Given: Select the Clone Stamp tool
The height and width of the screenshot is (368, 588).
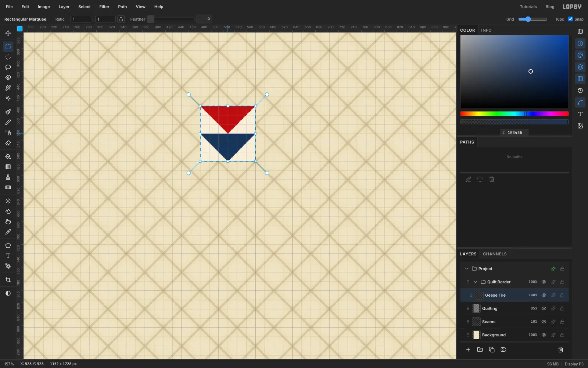Looking at the screenshot, I should 8,177.
